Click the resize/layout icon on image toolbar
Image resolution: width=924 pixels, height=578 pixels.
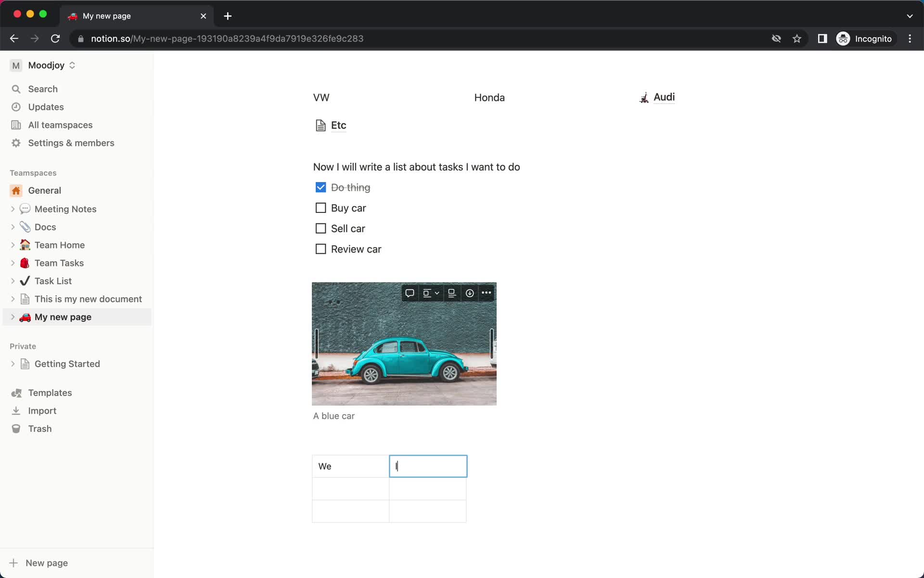(430, 293)
